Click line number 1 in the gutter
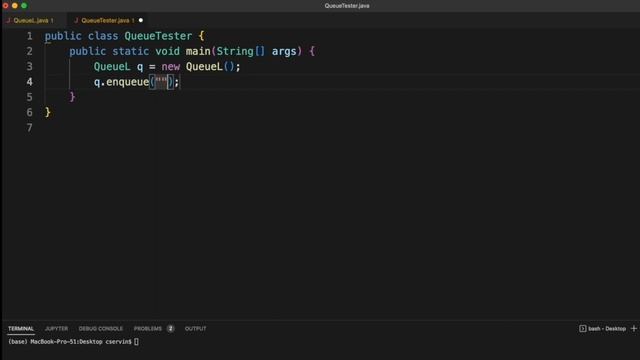Viewport: 640px width, 360px height. 29,36
